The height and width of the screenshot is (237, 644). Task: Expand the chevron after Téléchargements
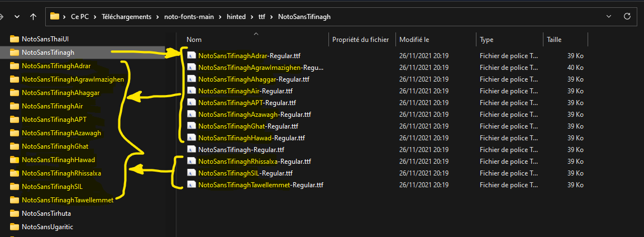coord(159,17)
